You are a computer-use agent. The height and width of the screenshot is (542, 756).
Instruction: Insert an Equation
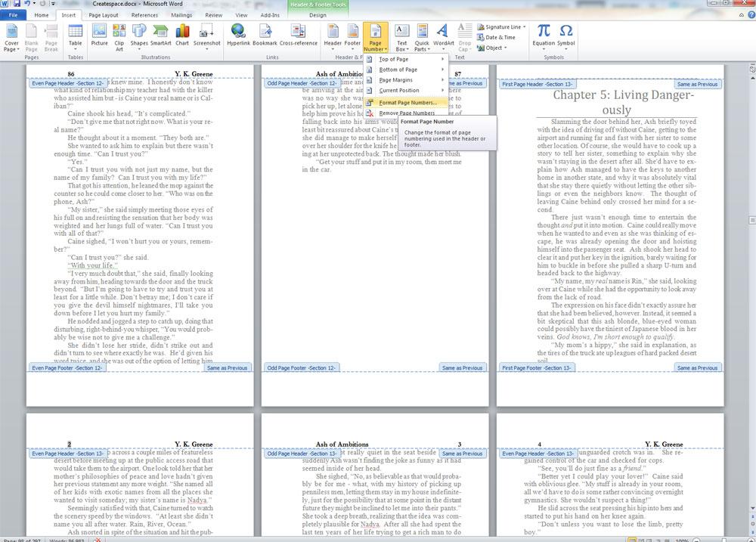coord(543,35)
